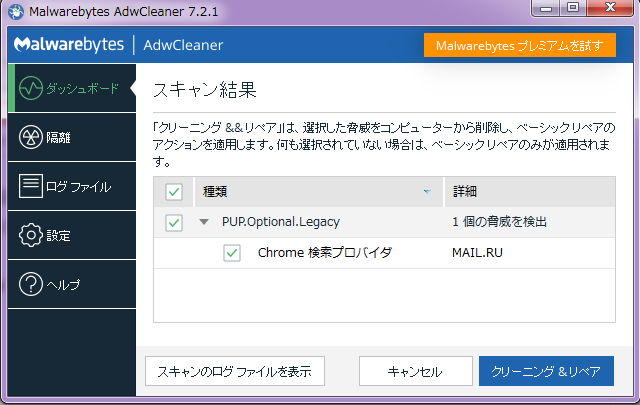Click the Log File document icon
The image size is (640, 405).
coord(31,186)
